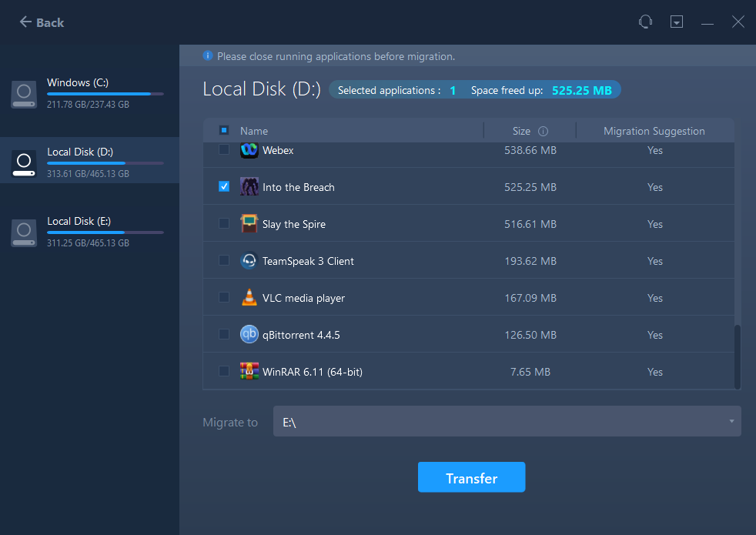Check the Slay the Spire checkbox

224,223
